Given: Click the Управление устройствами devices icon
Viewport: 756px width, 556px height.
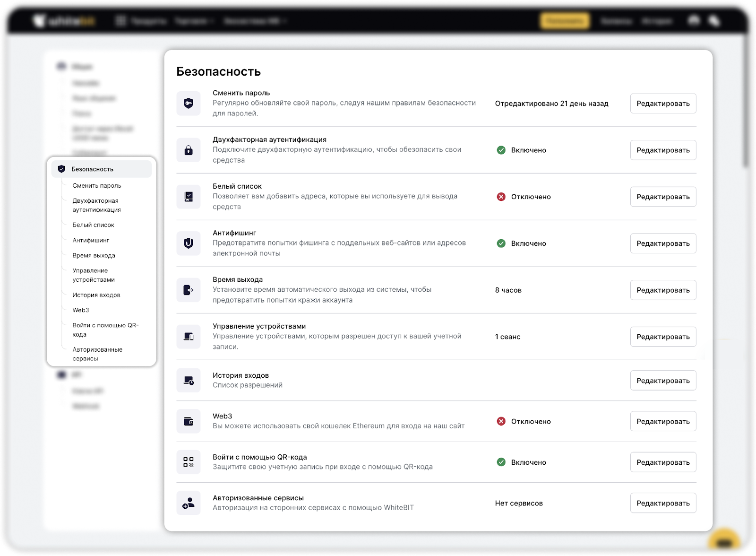Looking at the screenshot, I should [x=188, y=337].
